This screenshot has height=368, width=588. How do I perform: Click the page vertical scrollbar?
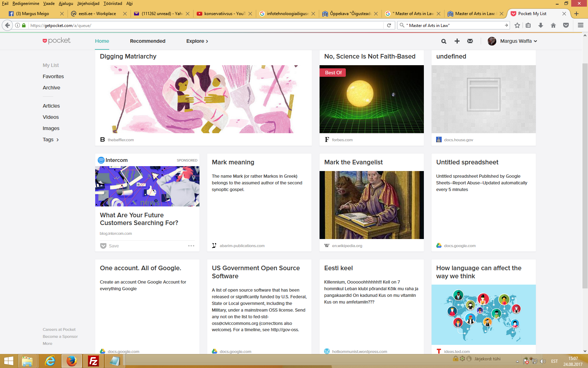tap(585, 176)
